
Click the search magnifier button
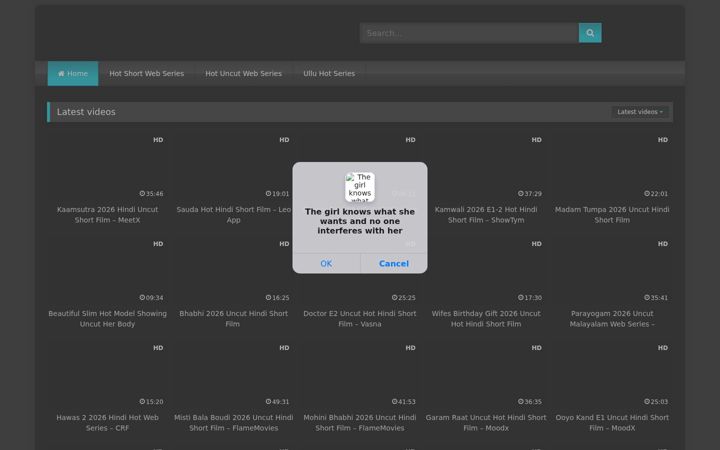click(x=590, y=33)
